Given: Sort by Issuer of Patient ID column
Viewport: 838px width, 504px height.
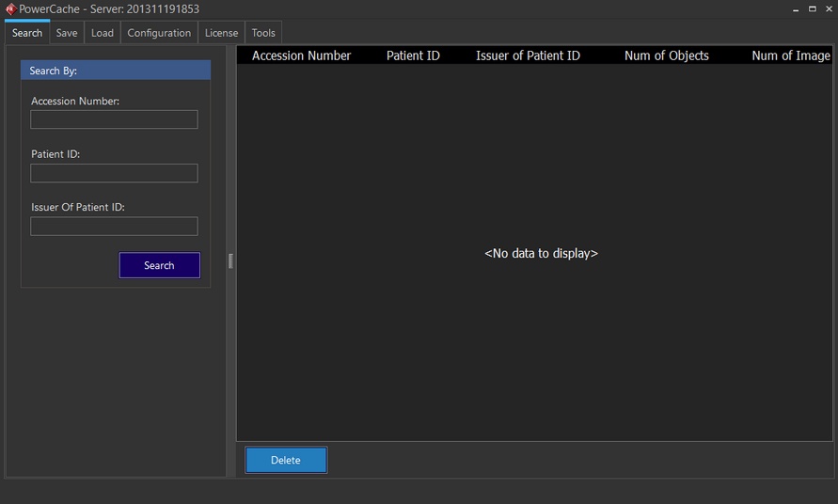Looking at the screenshot, I should [x=528, y=55].
